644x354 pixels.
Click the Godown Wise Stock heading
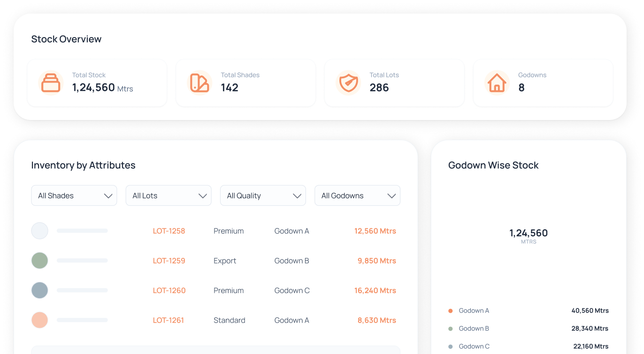(x=493, y=165)
